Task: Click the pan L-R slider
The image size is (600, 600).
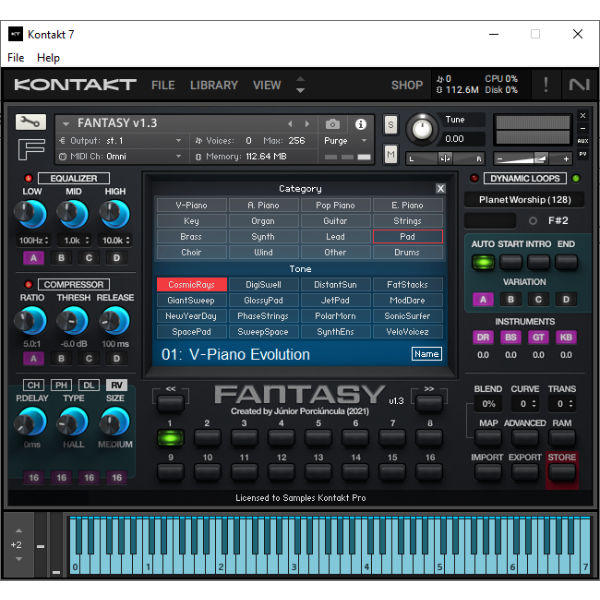Action: point(445,158)
